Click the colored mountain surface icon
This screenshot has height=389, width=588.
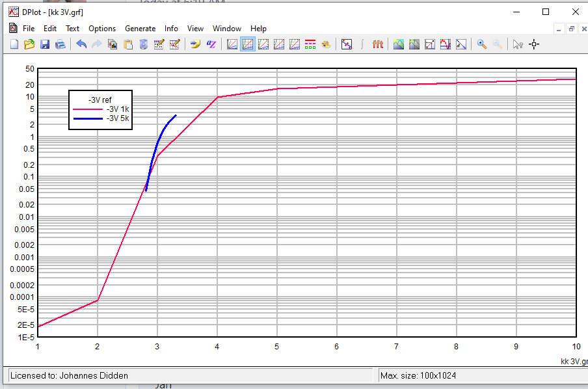(x=399, y=44)
